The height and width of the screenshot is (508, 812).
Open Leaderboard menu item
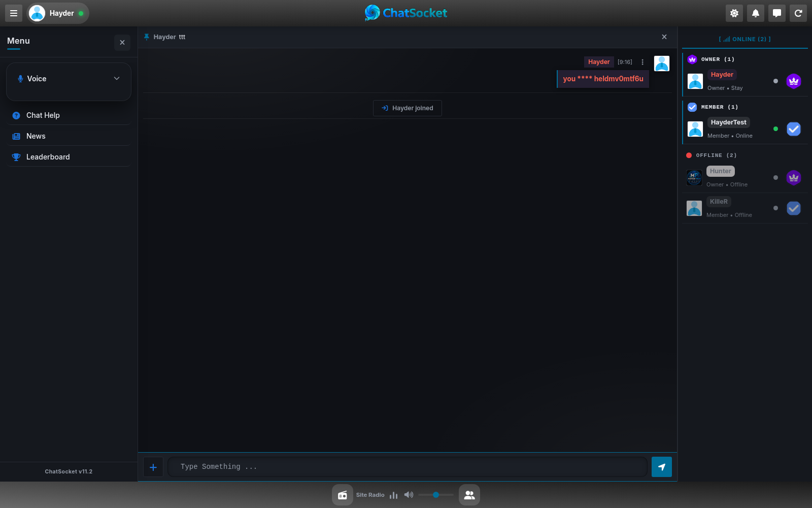(69, 157)
